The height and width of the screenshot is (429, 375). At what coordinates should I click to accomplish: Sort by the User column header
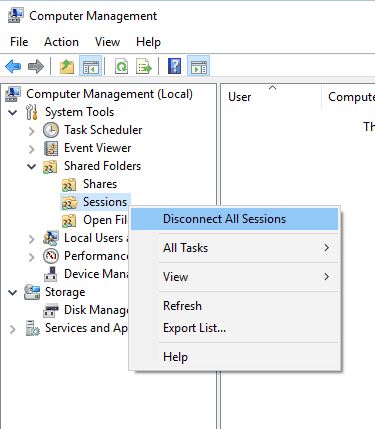(270, 97)
